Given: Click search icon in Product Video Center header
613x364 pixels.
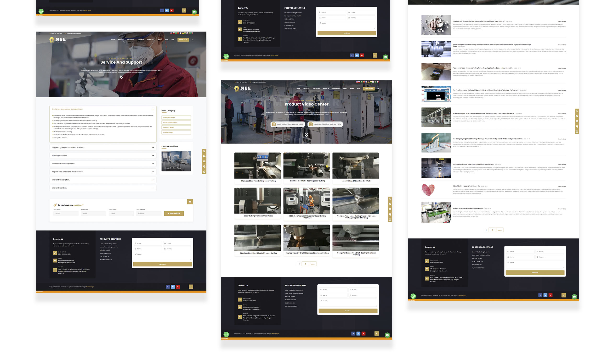Looking at the screenshot, I should coord(378,88).
